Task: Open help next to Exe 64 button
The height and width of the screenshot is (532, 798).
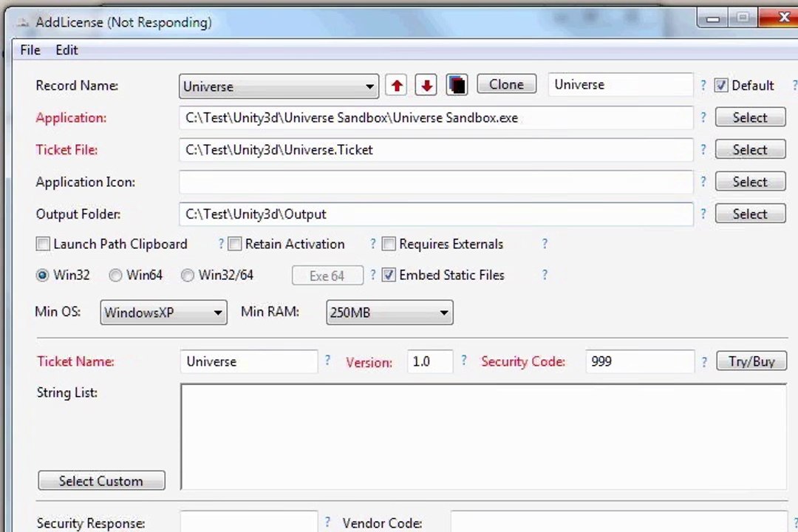Action: point(372,275)
